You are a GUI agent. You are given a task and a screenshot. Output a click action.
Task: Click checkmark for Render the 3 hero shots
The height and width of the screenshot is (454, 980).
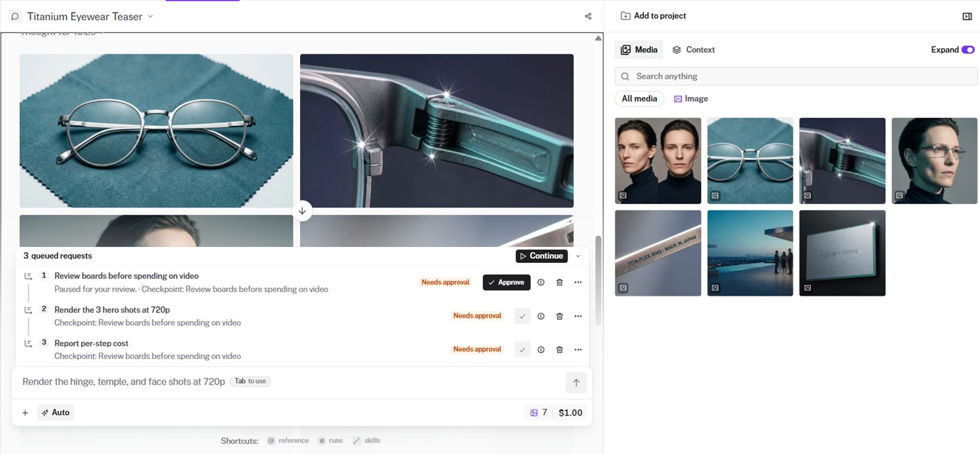pos(523,316)
